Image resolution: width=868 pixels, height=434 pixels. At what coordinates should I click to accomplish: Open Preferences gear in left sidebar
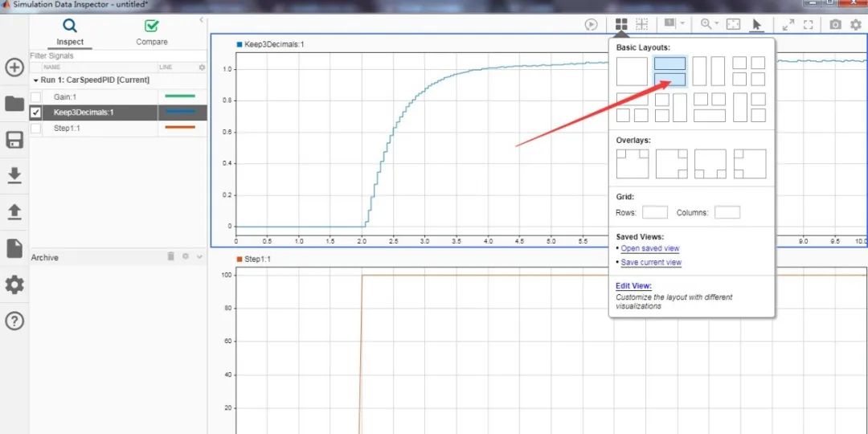14,285
